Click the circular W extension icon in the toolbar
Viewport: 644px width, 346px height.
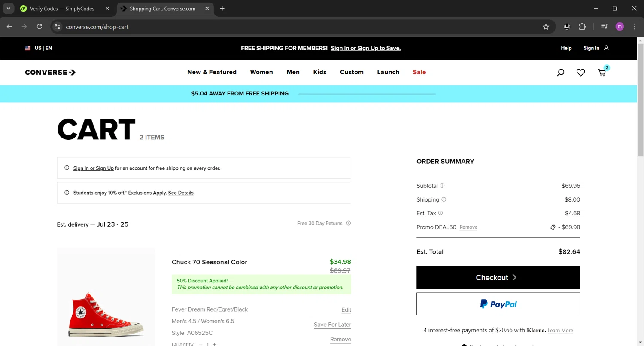pyautogui.click(x=567, y=27)
